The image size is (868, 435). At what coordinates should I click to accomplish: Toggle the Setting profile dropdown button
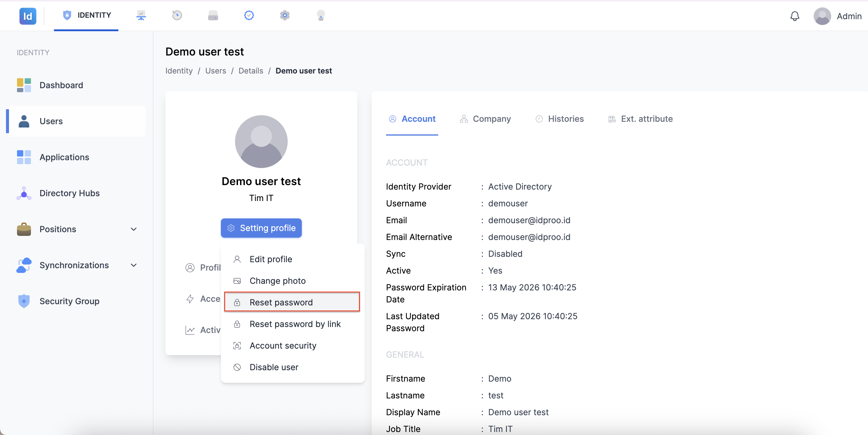click(261, 228)
